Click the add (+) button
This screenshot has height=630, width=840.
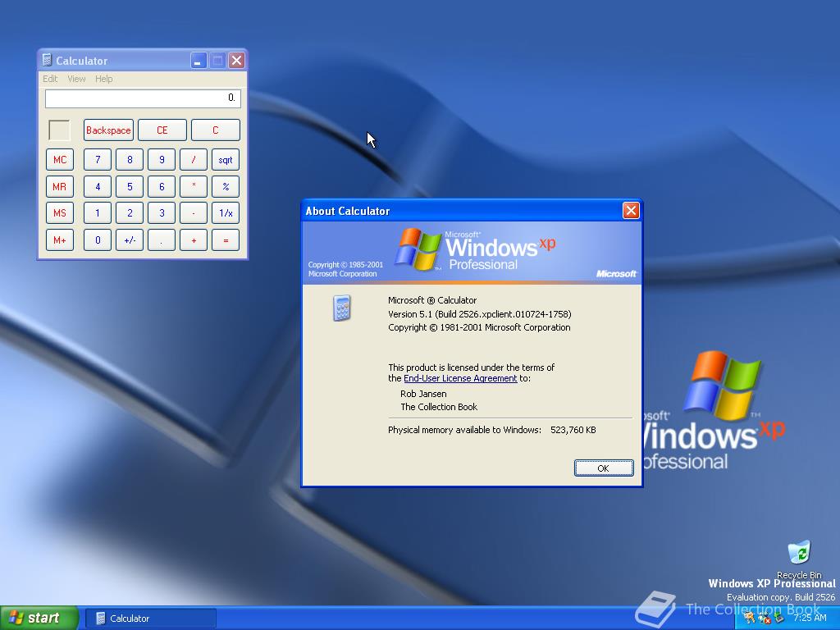pyautogui.click(x=194, y=240)
